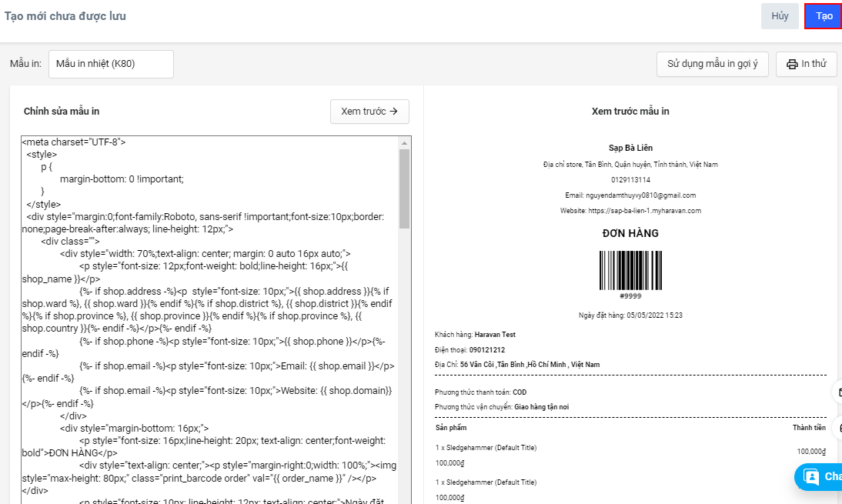Click the order number #9999
The width and height of the screenshot is (842, 504).
click(x=630, y=296)
